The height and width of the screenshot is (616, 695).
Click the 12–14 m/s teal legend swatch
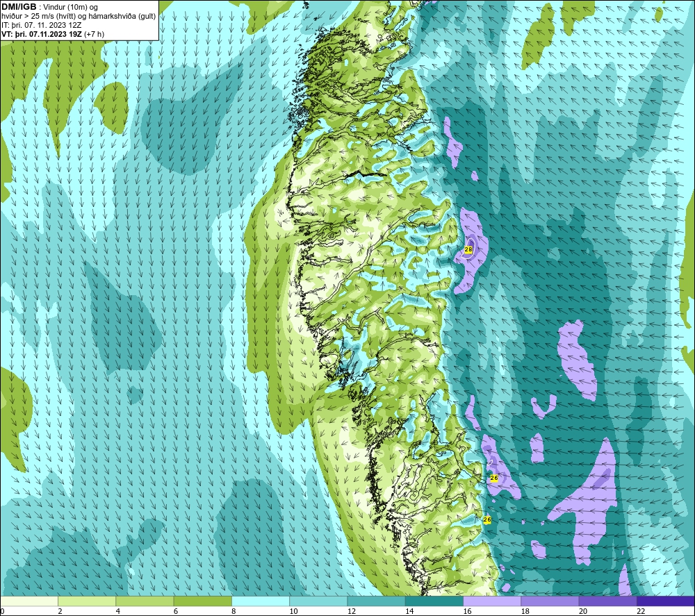coord(376,601)
